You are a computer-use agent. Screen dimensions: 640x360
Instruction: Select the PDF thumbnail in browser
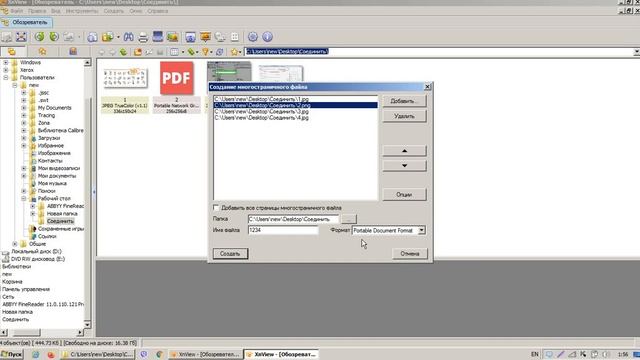[x=177, y=78]
